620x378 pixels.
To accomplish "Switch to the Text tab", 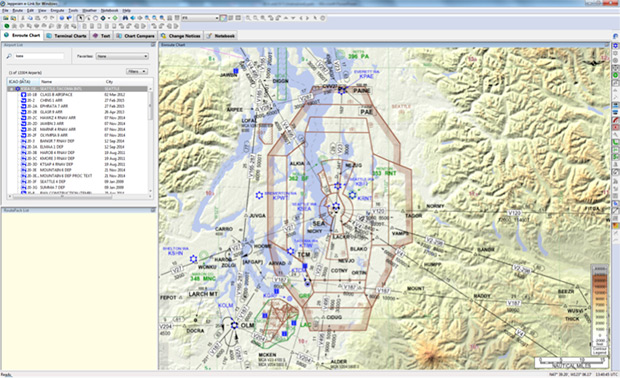I will (102, 36).
